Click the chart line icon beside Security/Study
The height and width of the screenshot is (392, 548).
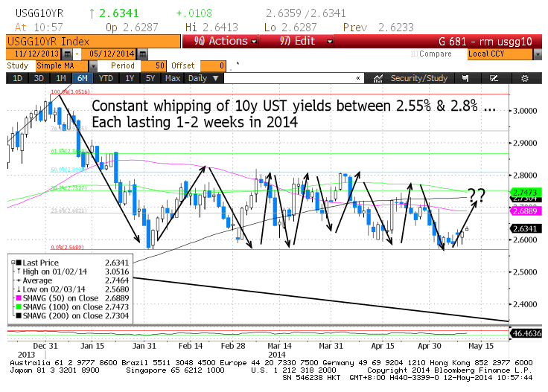378,78
